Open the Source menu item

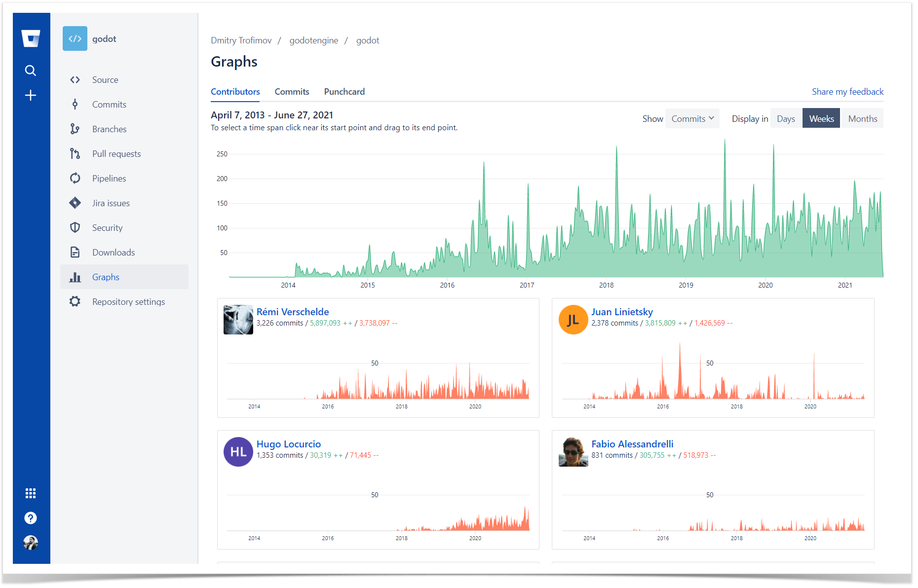pos(124,79)
